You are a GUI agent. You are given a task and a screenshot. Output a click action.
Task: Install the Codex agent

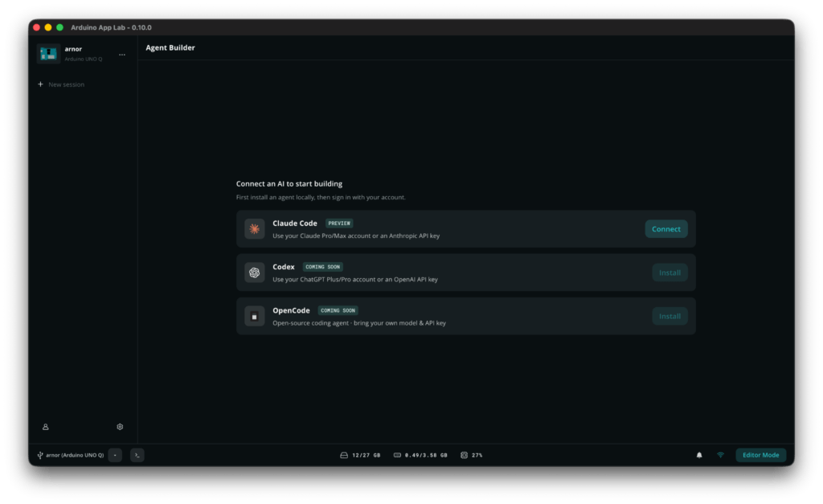669,273
